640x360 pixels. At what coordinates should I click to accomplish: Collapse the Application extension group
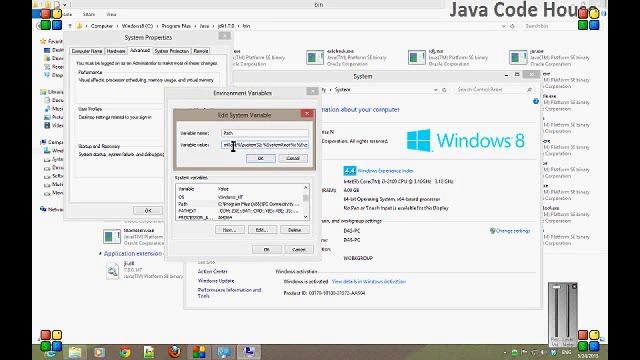tap(100, 254)
